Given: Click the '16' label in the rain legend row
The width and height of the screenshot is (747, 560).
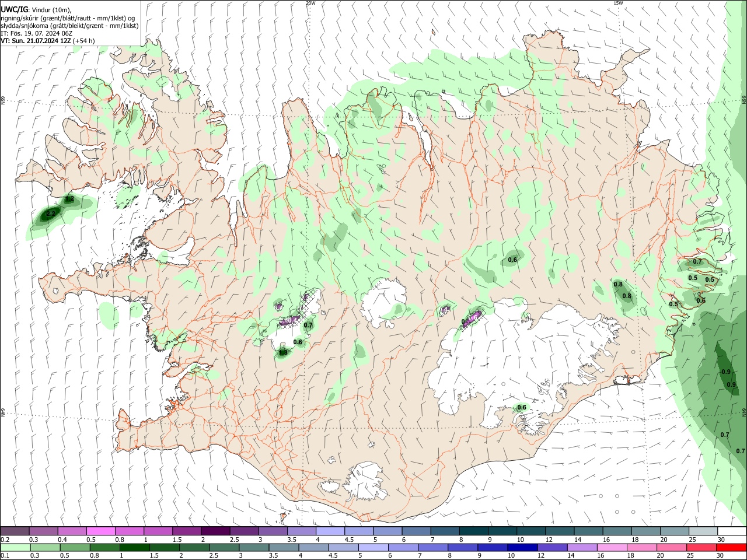Looking at the screenshot, I should click(601, 555).
